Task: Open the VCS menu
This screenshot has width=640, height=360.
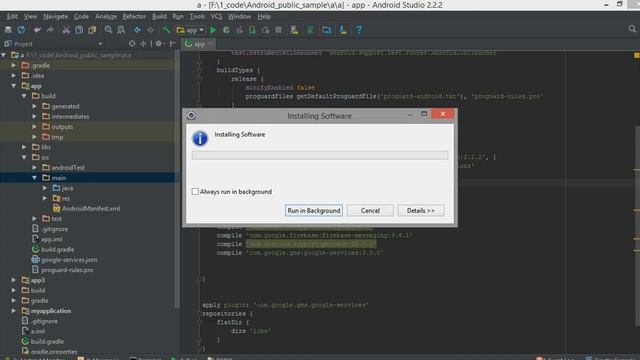Action: 216,16
